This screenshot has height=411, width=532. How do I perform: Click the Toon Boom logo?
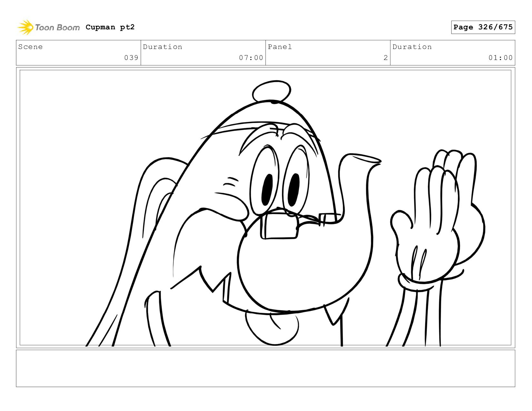click(x=48, y=27)
